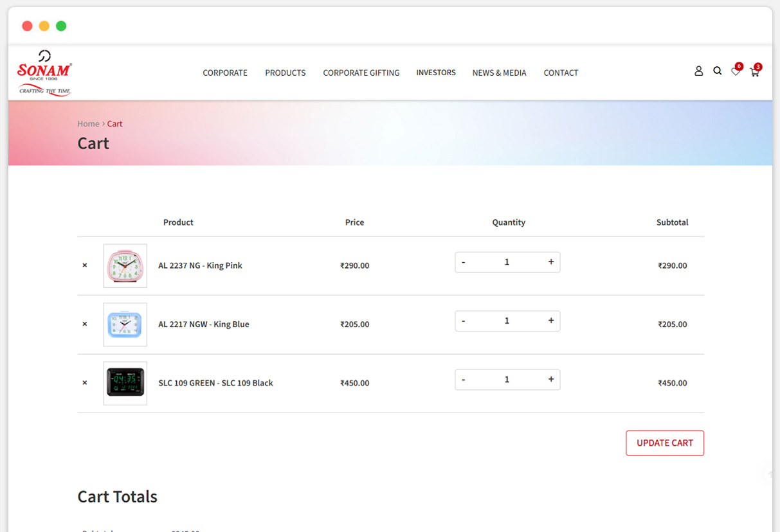Click the ₹290.00 subtotal of King Pink

tap(673, 265)
